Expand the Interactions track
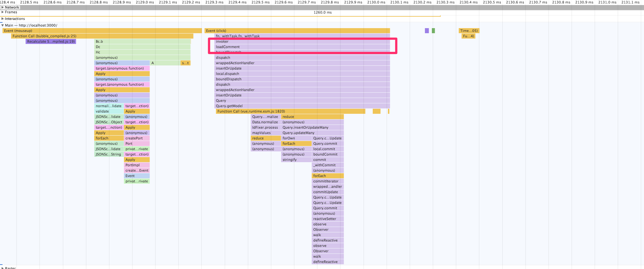This screenshot has height=269, width=644. 3,19
